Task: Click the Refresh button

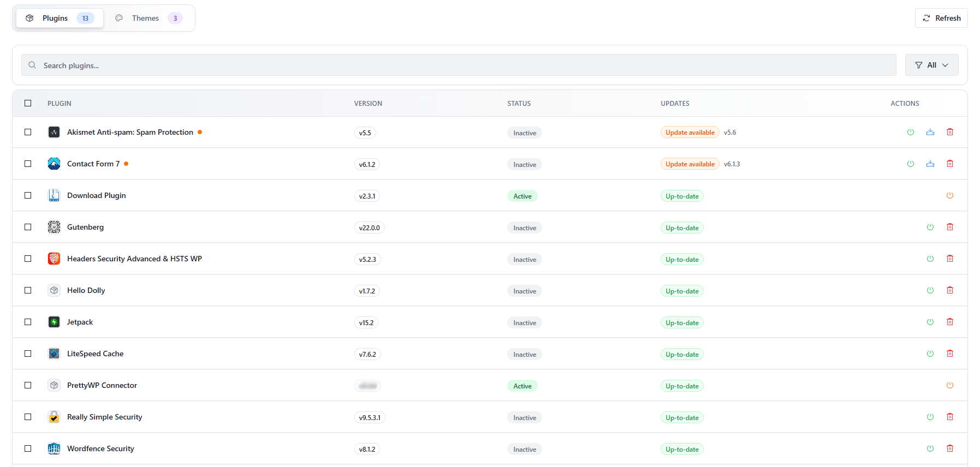Action: 941,18
